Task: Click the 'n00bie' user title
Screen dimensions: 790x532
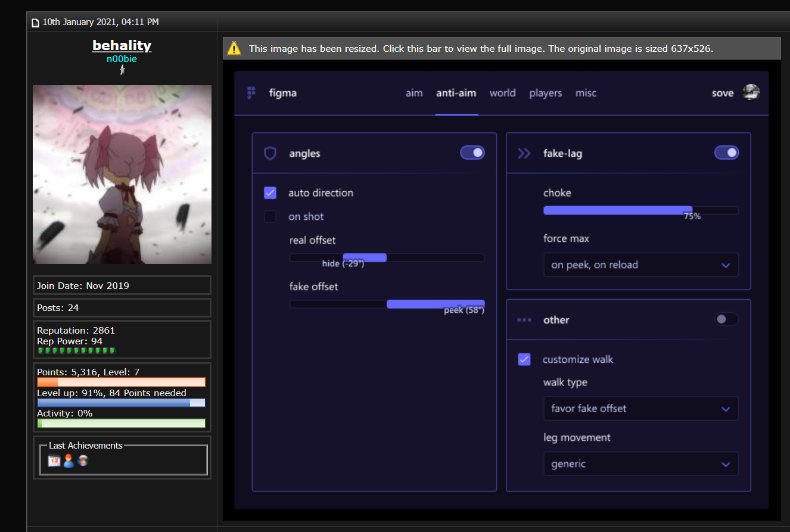Action: pyautogui.click(x=122, y=58)
